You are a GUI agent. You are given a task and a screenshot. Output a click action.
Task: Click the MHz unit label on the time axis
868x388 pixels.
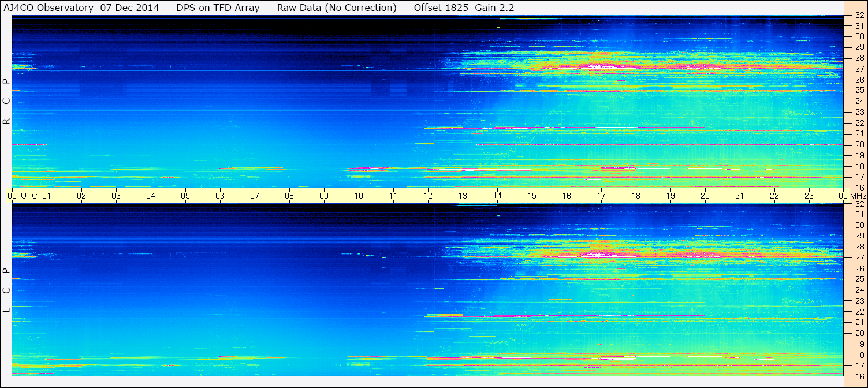(858, 196)
